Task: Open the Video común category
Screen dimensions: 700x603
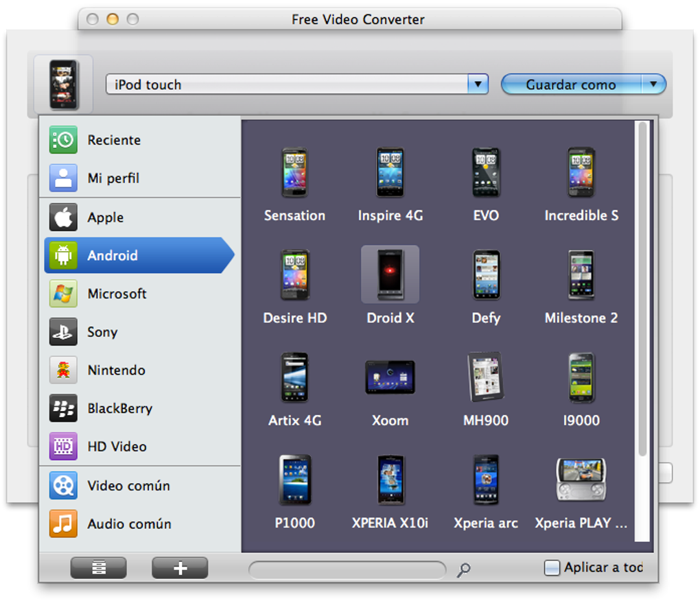Action: pyautogui.click(x=140, y=485)
